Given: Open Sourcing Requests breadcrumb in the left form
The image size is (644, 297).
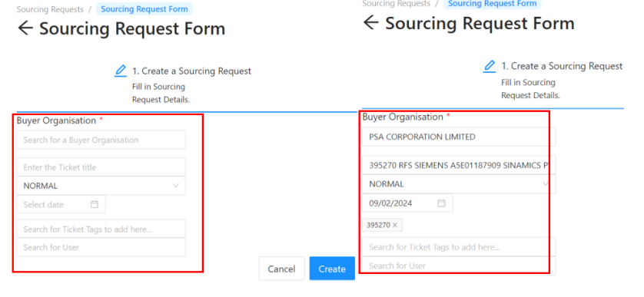Looking at the screenshot, I should click(50, 9).
